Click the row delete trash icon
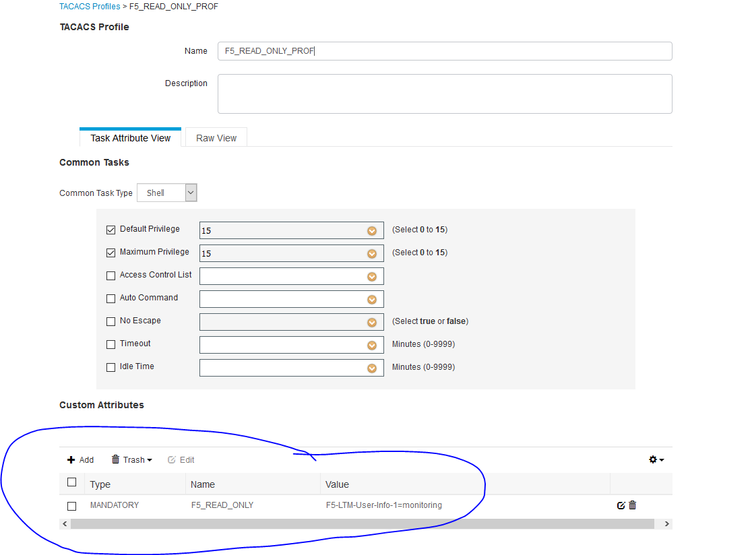 coord(632,505)
